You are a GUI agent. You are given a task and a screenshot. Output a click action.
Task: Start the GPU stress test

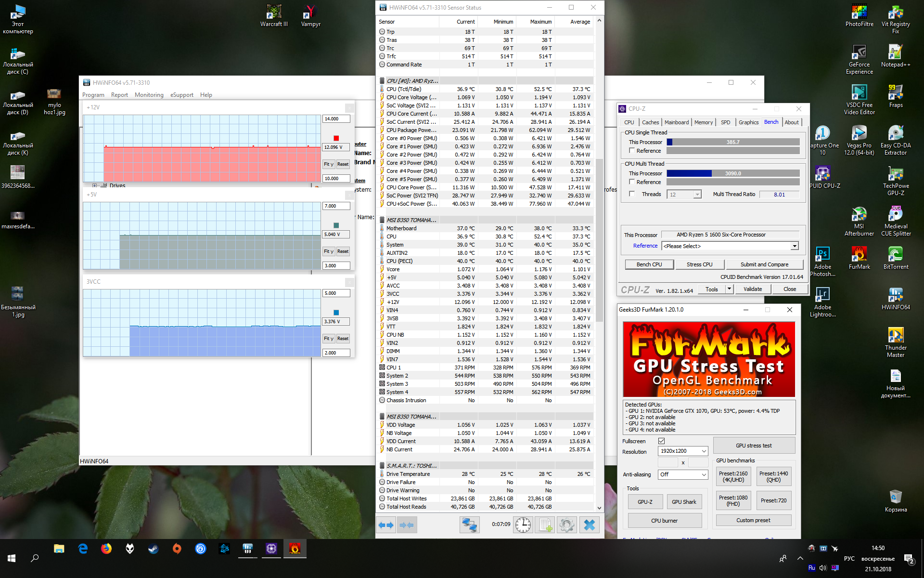pyautogui.click(x=753, y=446)
